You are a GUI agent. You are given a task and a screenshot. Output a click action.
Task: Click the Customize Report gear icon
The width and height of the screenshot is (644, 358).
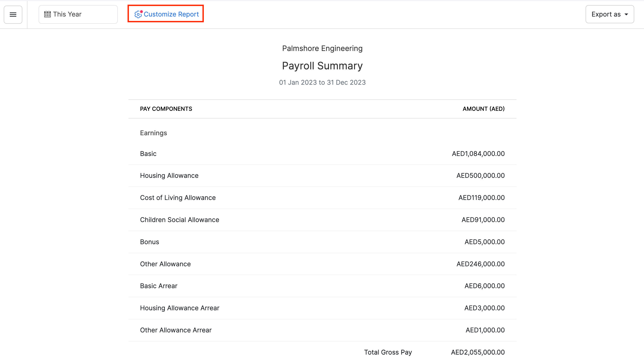click(138, 14)
